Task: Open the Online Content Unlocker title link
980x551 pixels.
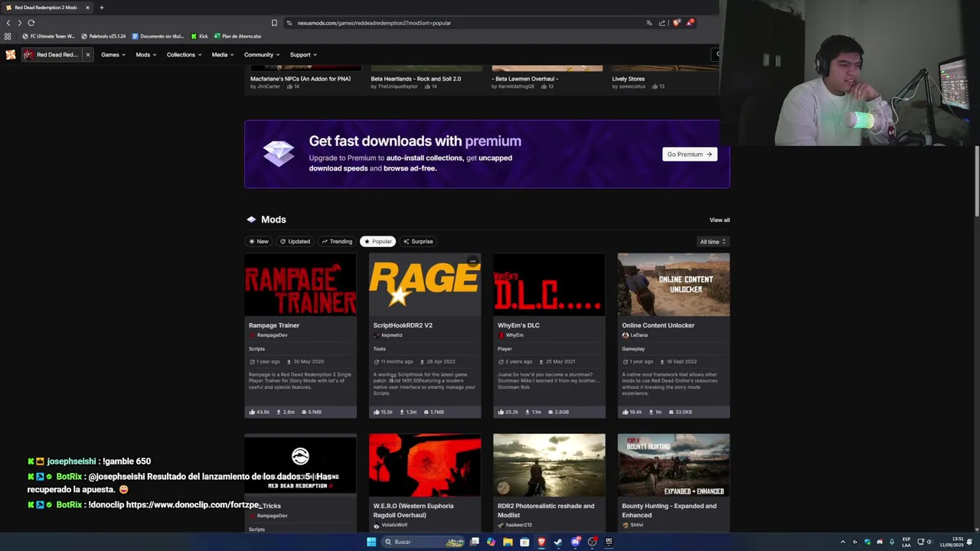Action: point(658,325)
